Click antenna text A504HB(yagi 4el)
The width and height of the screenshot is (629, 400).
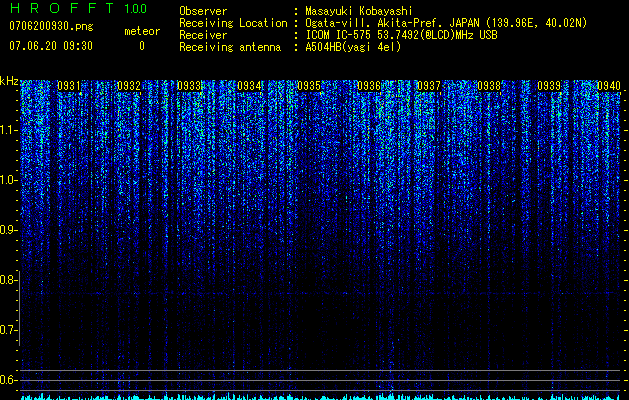tap(353, 47)
